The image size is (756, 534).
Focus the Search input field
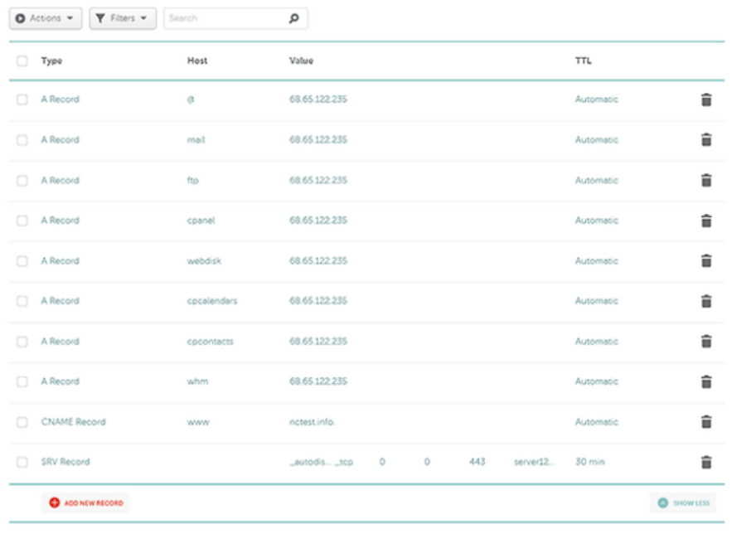(x=224, y=18)
